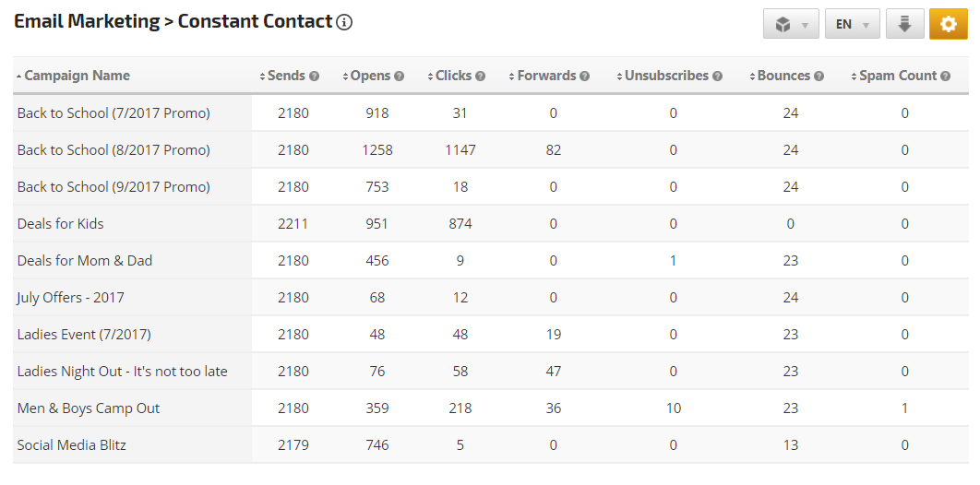Sort by the Opens column header
The image size is (980, 485).
[x=370, y=76]
